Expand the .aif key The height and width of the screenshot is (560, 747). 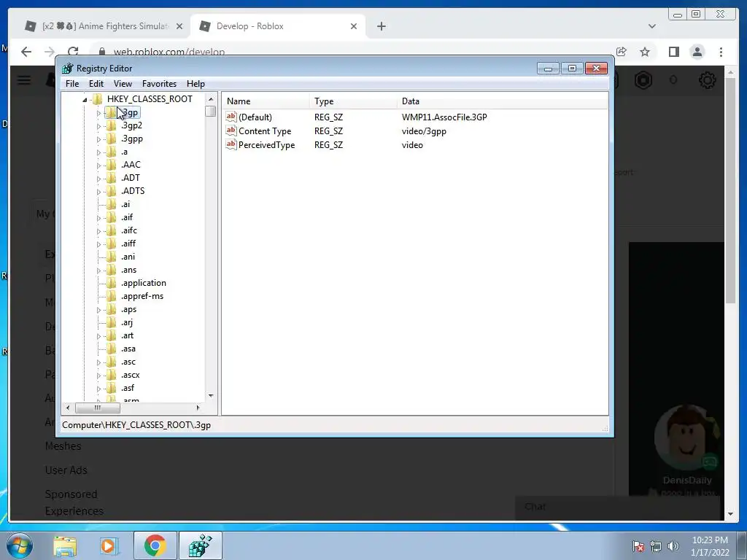click(98, 218)
